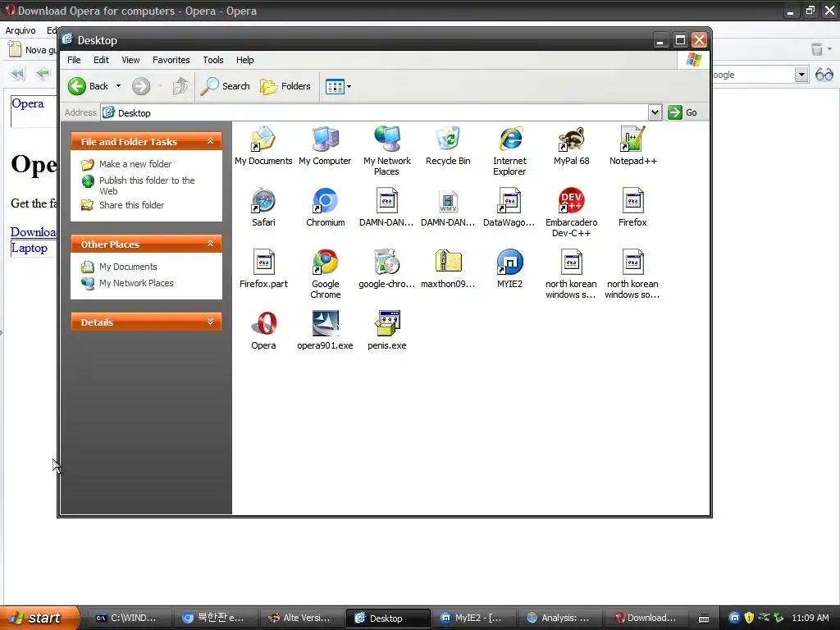Open the Favorites menu
This screenshot has height=630, width=840.
[171, 60]
